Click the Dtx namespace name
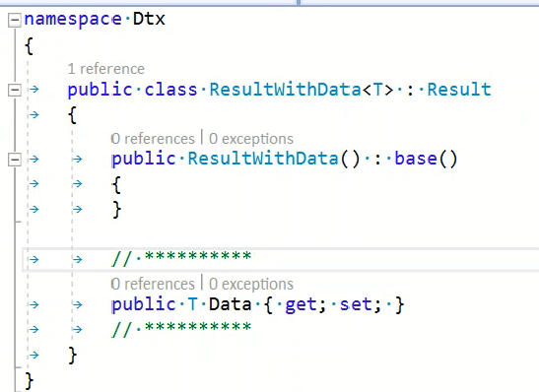 149,19
